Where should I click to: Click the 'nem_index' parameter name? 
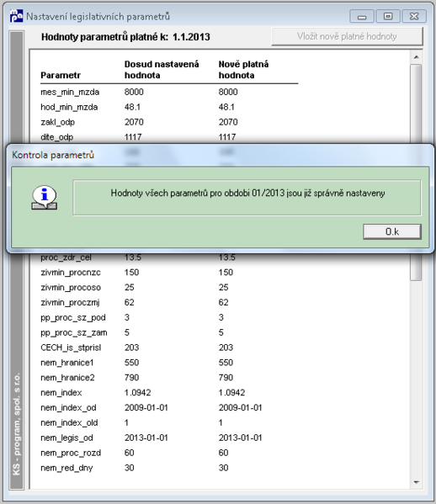point(61,393)
